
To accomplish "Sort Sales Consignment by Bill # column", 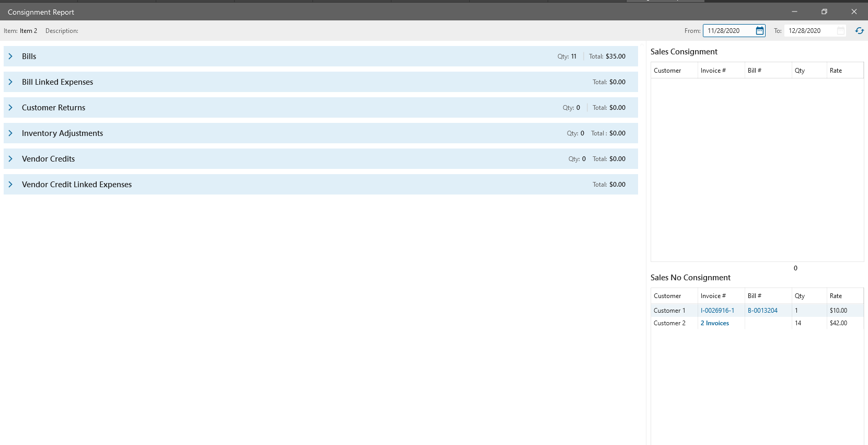I will tap(768, 71).
